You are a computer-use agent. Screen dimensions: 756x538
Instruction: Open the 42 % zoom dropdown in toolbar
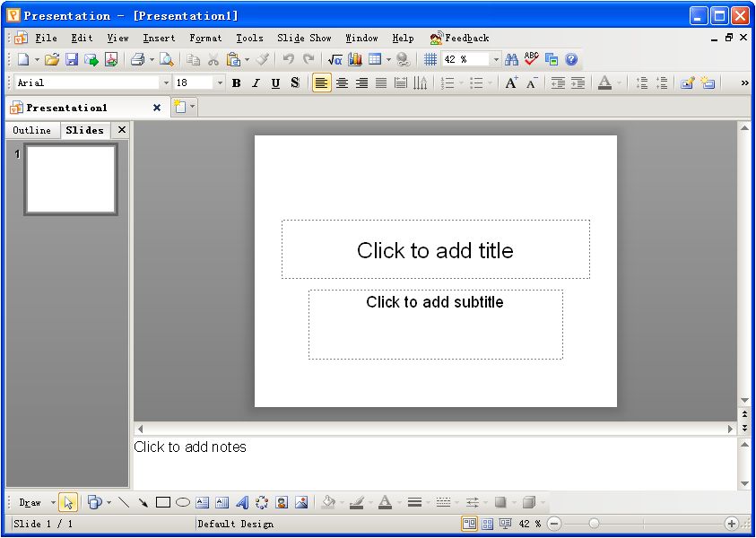[x=496, y=59]
